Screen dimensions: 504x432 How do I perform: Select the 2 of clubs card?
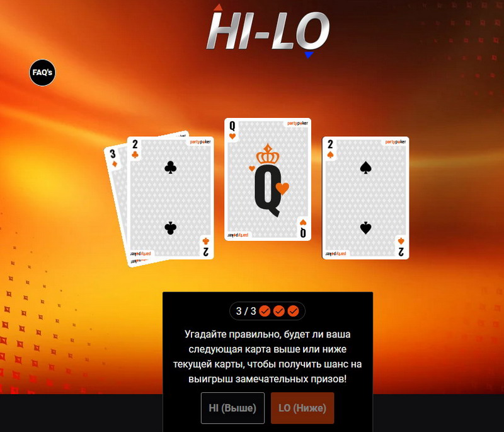pyautogui.click(x=170, y=198)
